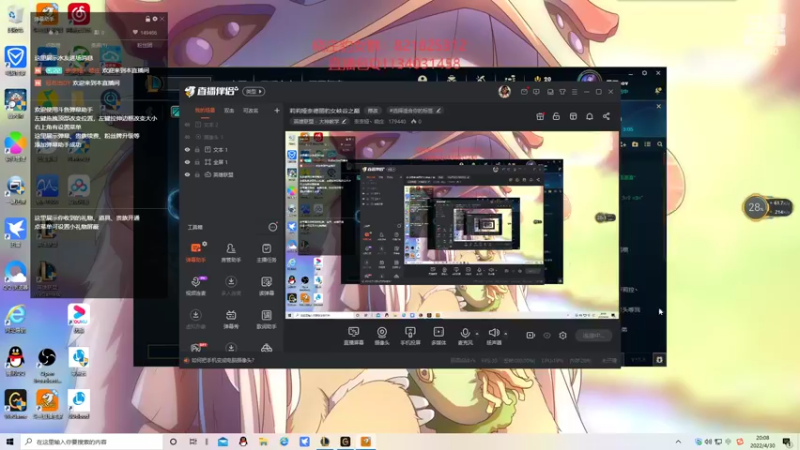The height and width of the screenshot is (450, 800).
Task: Click the streamer avatar in the title bar
Action: coord(504,91)
